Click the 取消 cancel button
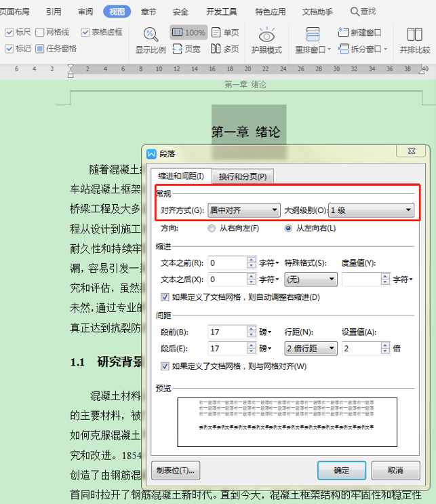 (x=395, y=471)
